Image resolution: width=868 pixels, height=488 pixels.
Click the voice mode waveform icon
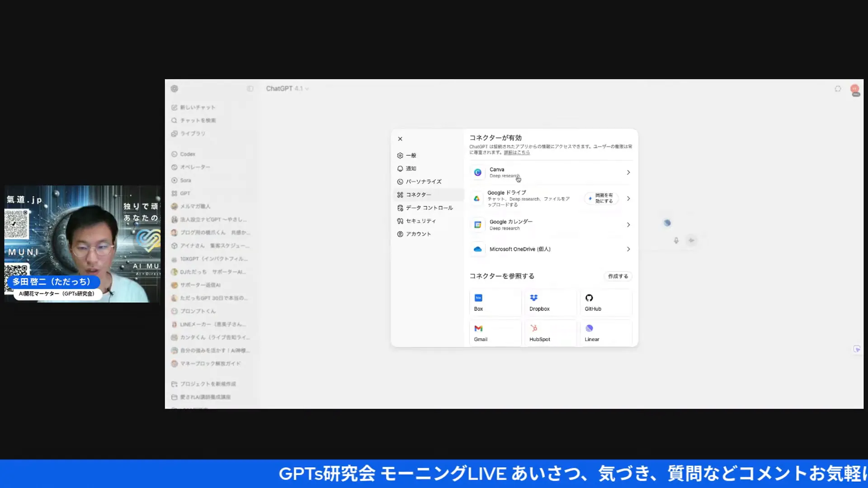click(x=691, y=241)
